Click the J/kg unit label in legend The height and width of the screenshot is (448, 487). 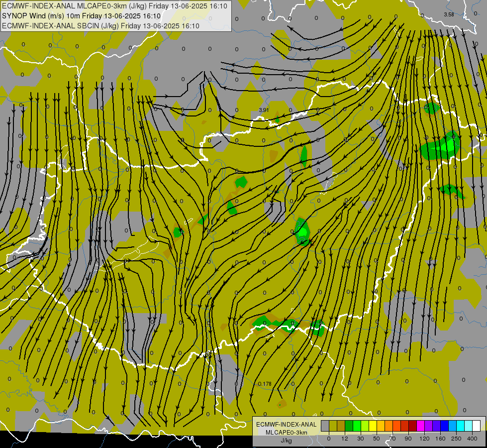287,441
